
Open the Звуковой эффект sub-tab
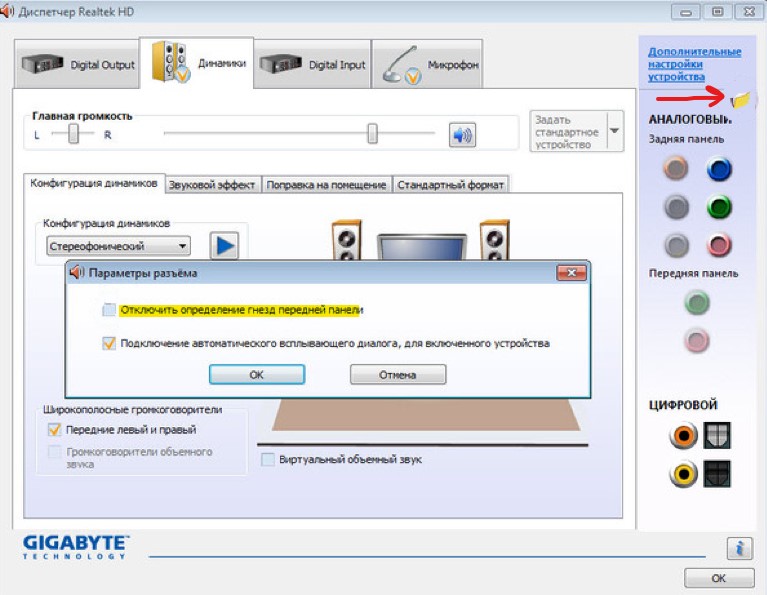click(x=212, y=185)
